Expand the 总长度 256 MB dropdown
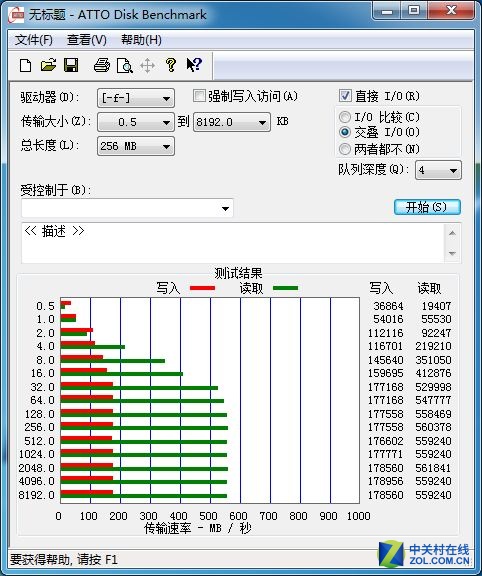Screen dimensions: 482x576 pyautogui.click(x=136, y=146)
